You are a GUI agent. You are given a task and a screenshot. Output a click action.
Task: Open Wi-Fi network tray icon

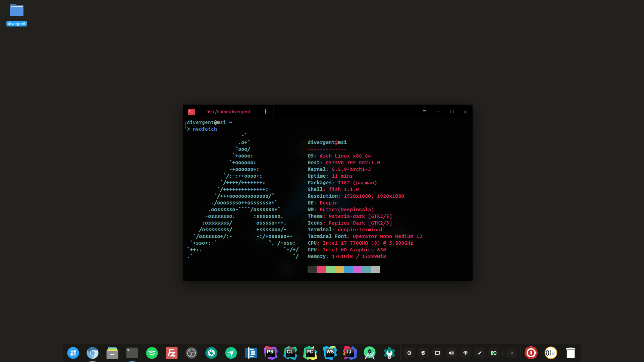pyautogui.click(x=466, y=353)
